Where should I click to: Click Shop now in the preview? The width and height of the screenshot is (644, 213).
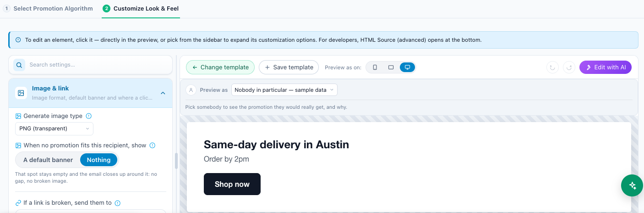pos(232,184)
